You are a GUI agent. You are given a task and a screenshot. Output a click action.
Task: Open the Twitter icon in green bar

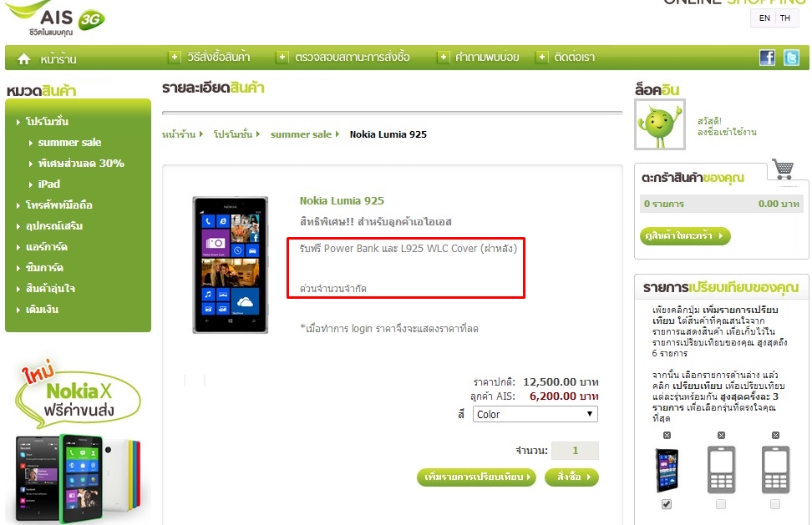(x=791, y=58)
